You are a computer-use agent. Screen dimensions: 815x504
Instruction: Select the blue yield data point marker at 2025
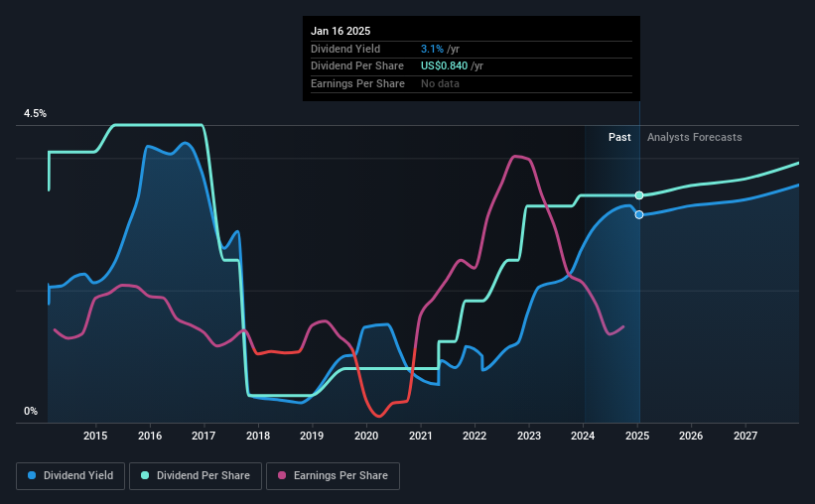pyautogui.click(x=639, y=214)
